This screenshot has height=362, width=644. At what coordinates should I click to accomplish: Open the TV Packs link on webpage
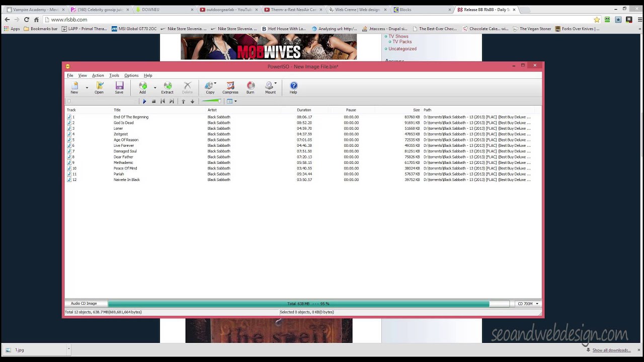click(402, 42)
